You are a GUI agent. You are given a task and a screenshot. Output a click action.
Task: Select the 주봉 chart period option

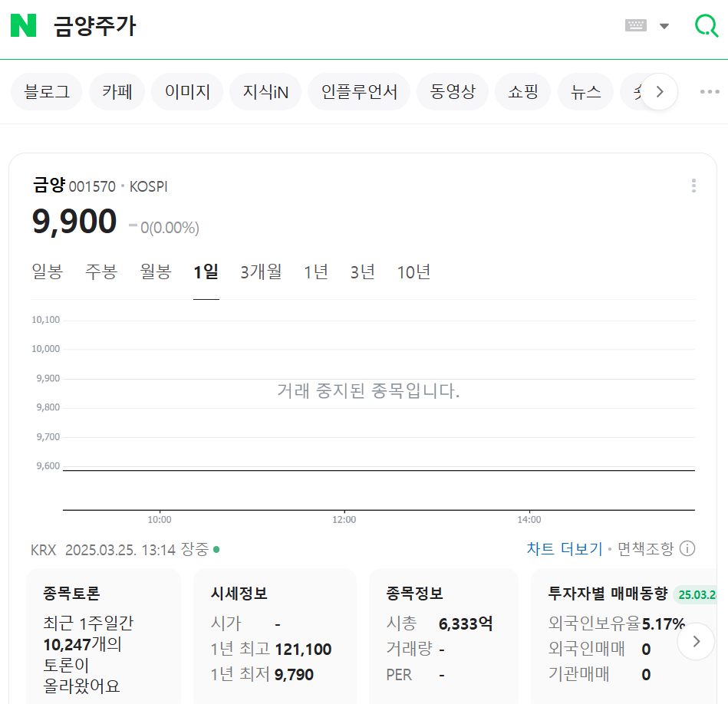coord(101,271)
